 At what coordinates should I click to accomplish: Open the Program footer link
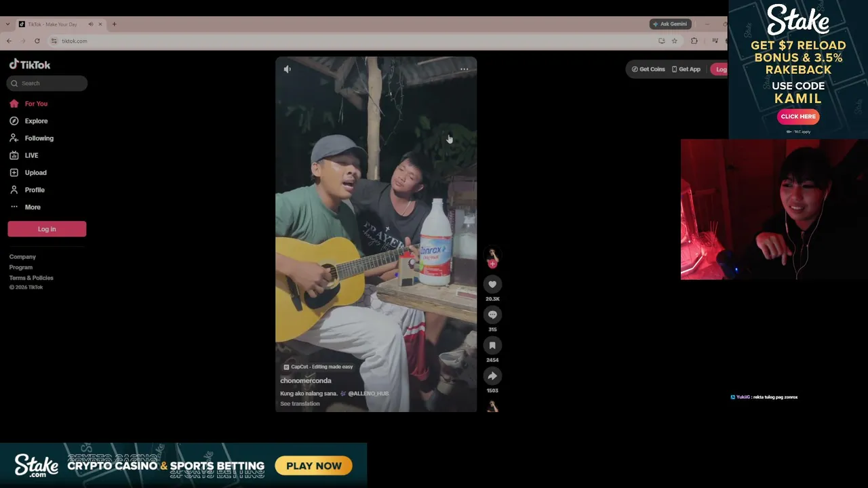pos(21,267)
